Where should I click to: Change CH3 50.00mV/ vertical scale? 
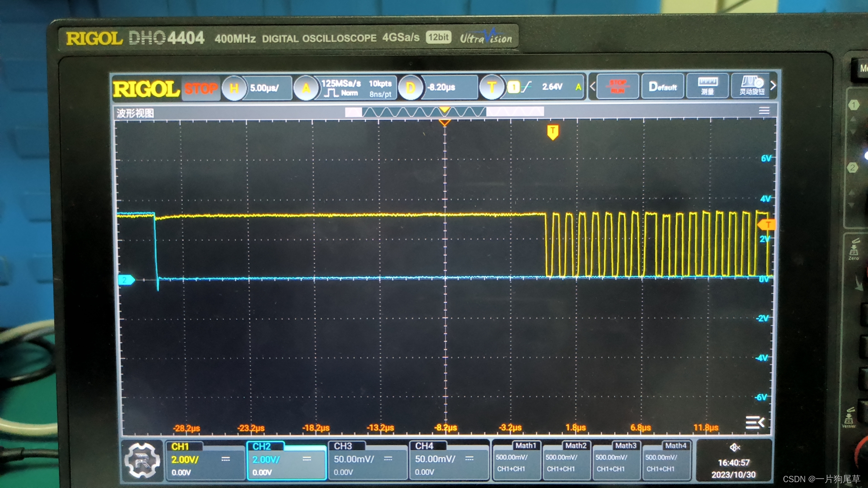click(354, 459)
